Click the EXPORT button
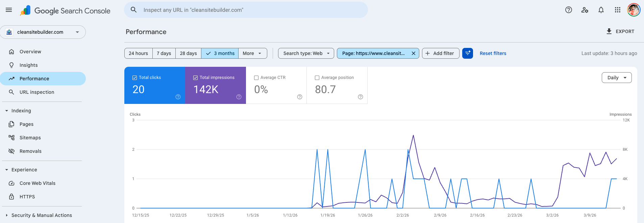The width and height of the screenshot is (644, 223). tap(620, 31)
